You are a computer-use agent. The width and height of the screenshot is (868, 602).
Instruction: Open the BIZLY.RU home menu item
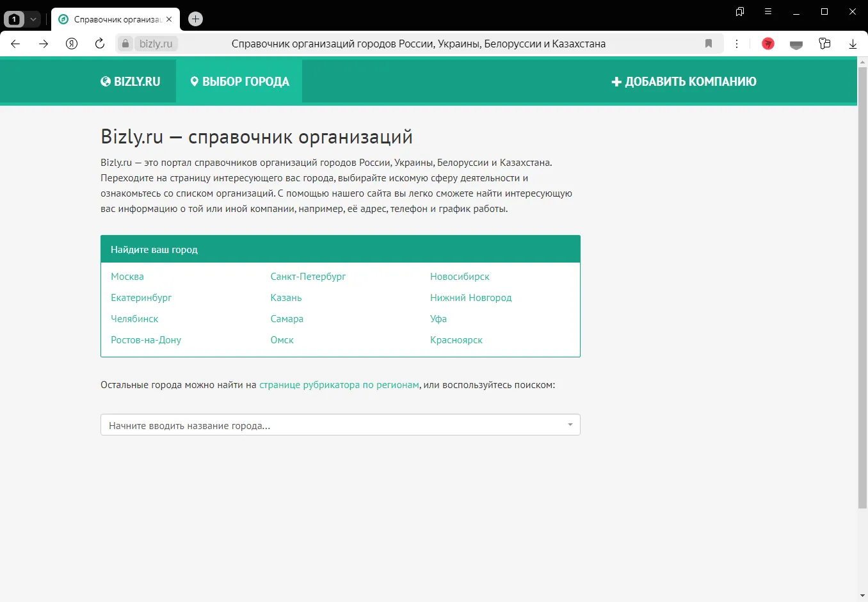pyautogui.click(x=131, y=81)
